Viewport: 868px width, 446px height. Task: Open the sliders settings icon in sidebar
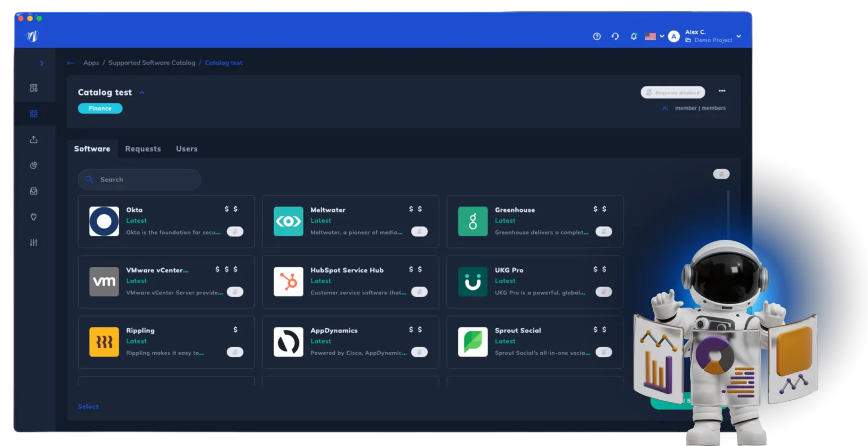pos(34,243)
